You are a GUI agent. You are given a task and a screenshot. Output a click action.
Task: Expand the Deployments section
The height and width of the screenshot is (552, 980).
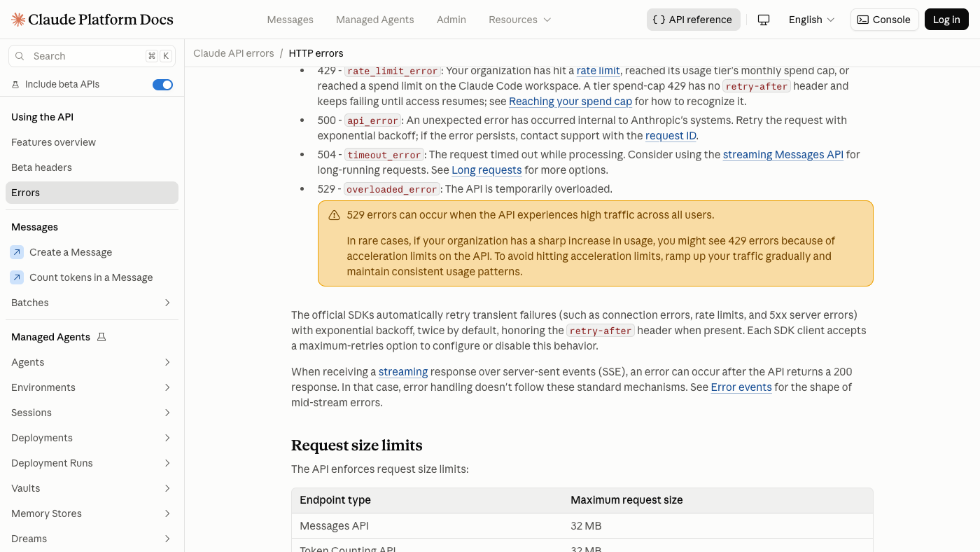click(x=92, y=438)
